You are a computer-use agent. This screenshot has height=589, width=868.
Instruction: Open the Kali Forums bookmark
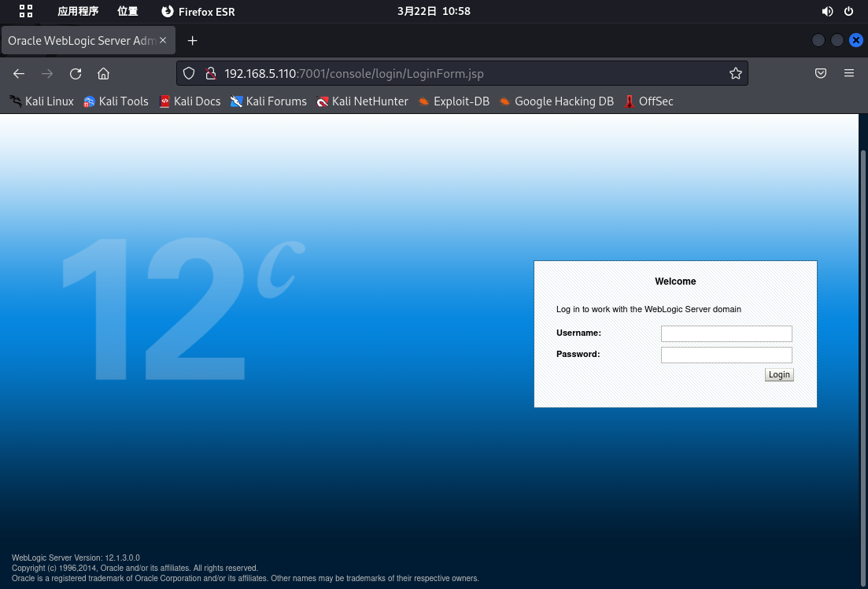pyautogui.click(x=268, y=101)
